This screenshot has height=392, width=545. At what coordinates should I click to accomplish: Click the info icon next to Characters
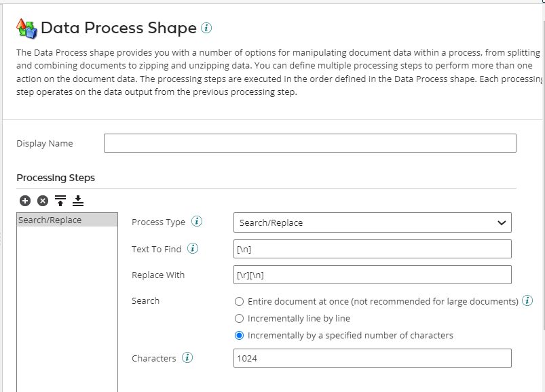(187, 357)
